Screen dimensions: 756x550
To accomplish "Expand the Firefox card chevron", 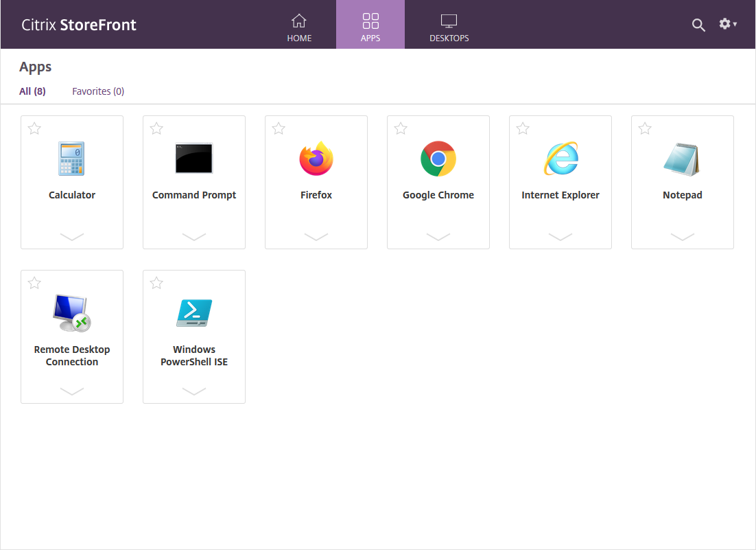I will [x=316, y=236].
